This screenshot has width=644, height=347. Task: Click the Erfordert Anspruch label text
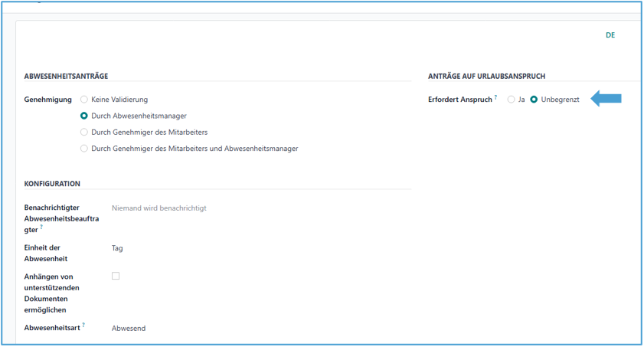tap(459, 100)
